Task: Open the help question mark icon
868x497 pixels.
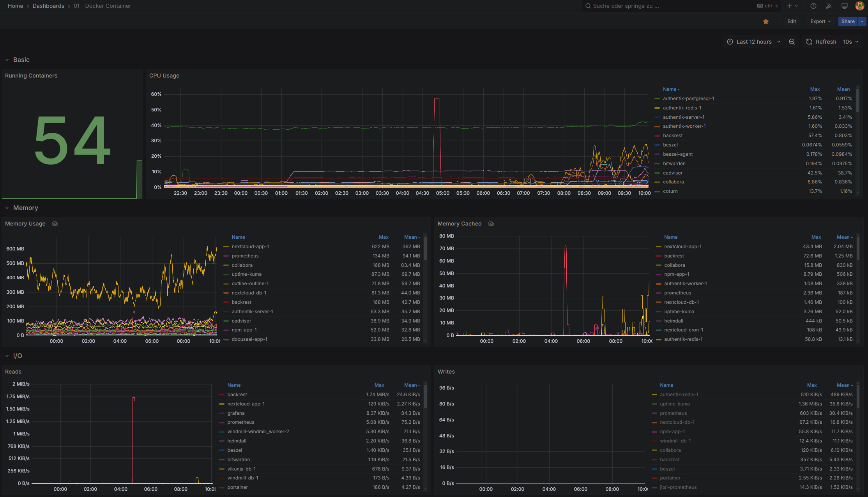Action: click(813, 6)
